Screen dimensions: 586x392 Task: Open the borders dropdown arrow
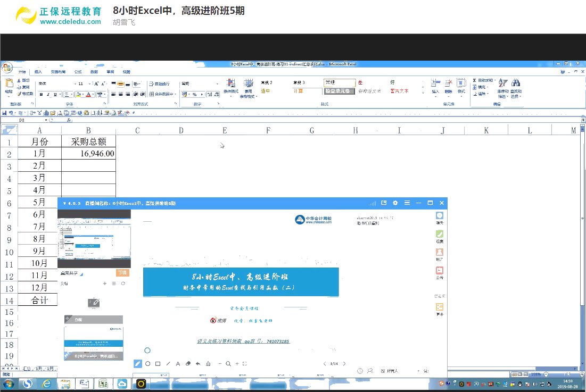coord(72,95)
